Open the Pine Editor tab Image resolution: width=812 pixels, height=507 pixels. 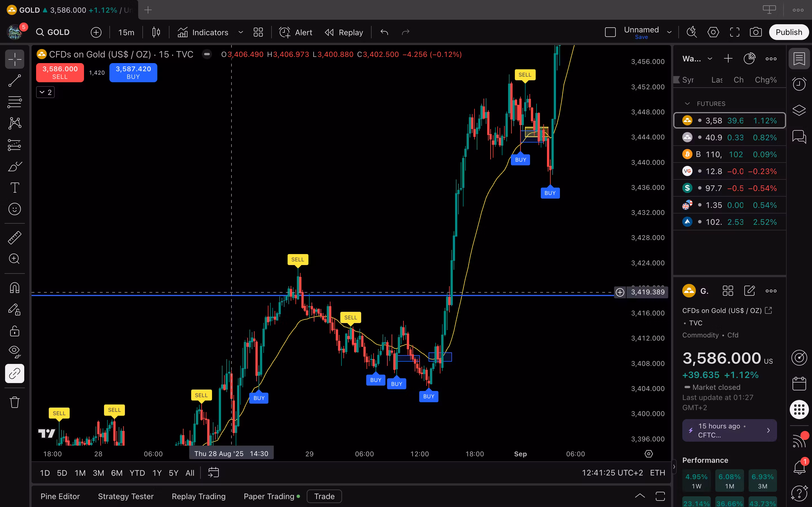pos(60,496)
